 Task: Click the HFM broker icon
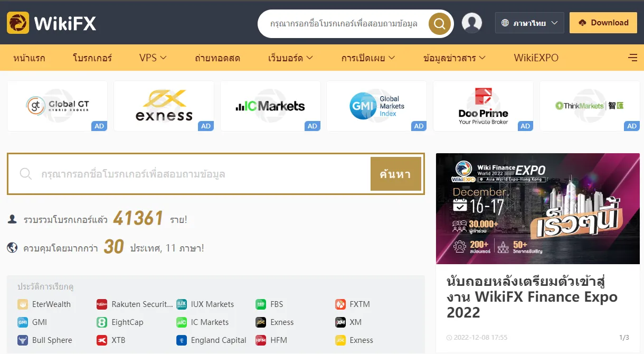pos(261,340)
